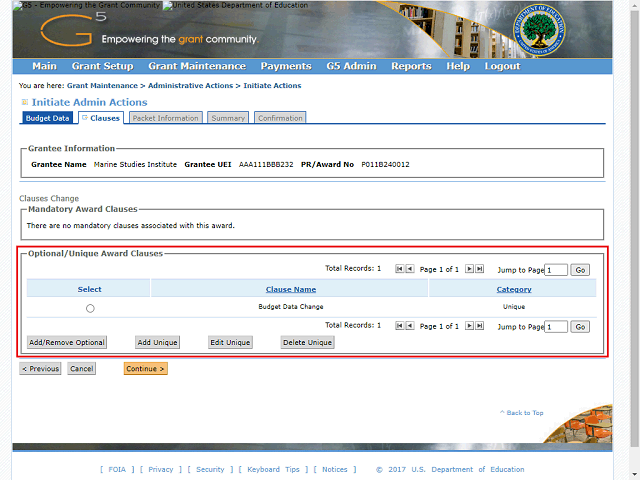Click Go button in top pager

(x=580, y=270)
